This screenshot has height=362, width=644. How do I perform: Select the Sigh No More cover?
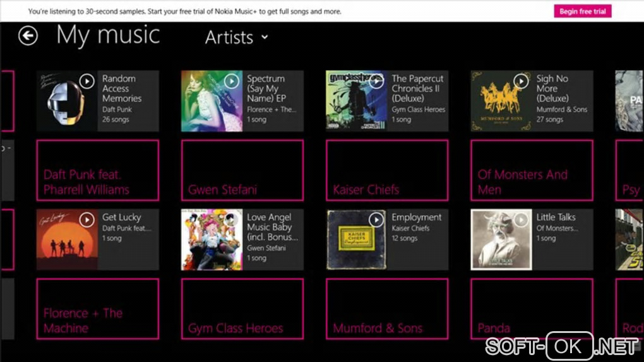[x=501, y=101]
